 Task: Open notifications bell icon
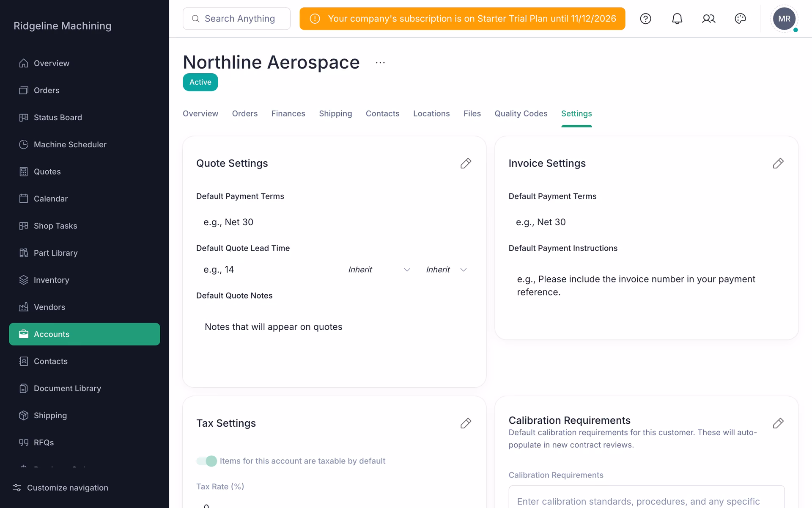(x=677, y=19)
